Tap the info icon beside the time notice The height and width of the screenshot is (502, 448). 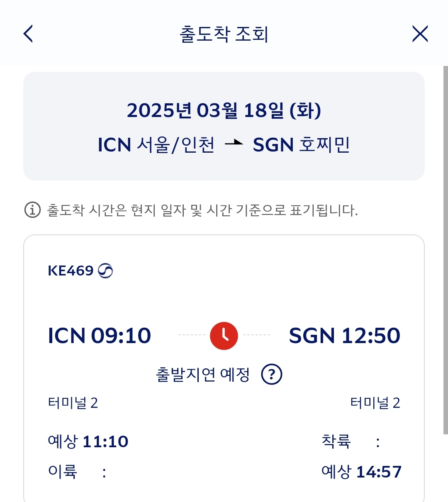click(x=32, y=210)
